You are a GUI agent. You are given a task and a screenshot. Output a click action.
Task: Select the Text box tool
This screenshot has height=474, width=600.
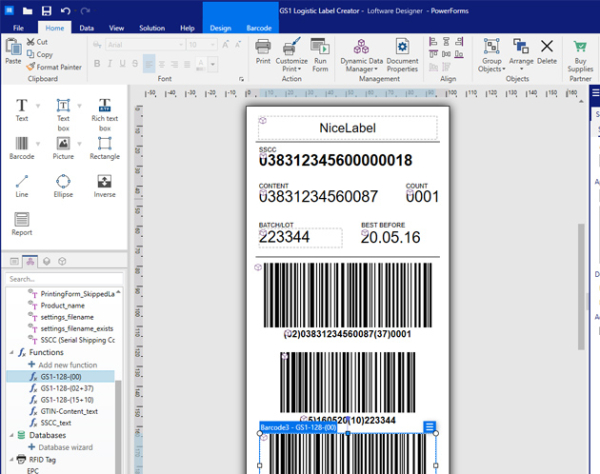pos(63,115)
